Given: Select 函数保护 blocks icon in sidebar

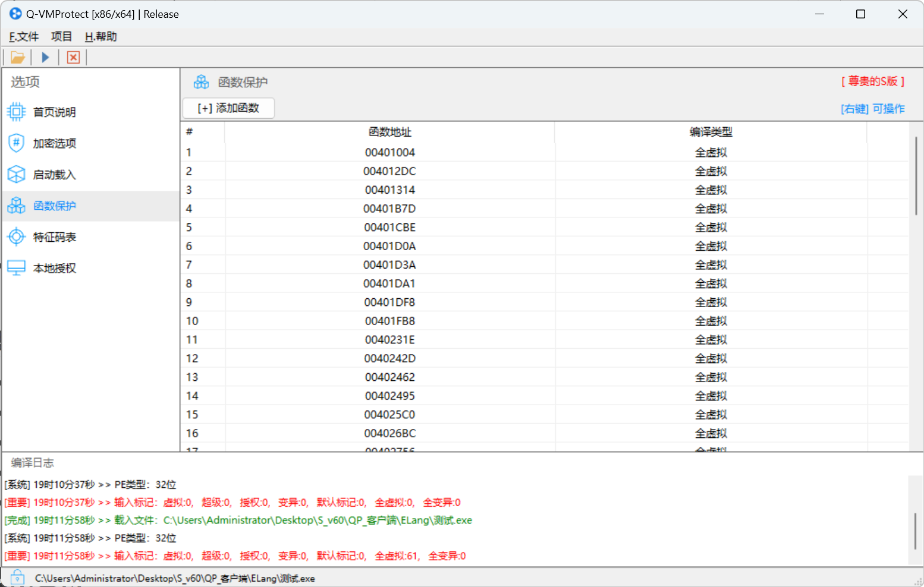Looking at the screenshot, I should (16, 206).
